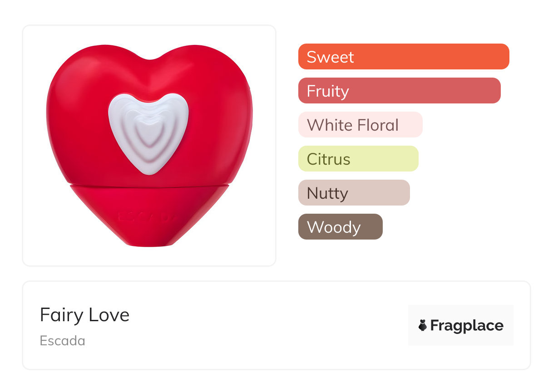
Task: Click the Fragplace logo badge background
Action: 461,325
